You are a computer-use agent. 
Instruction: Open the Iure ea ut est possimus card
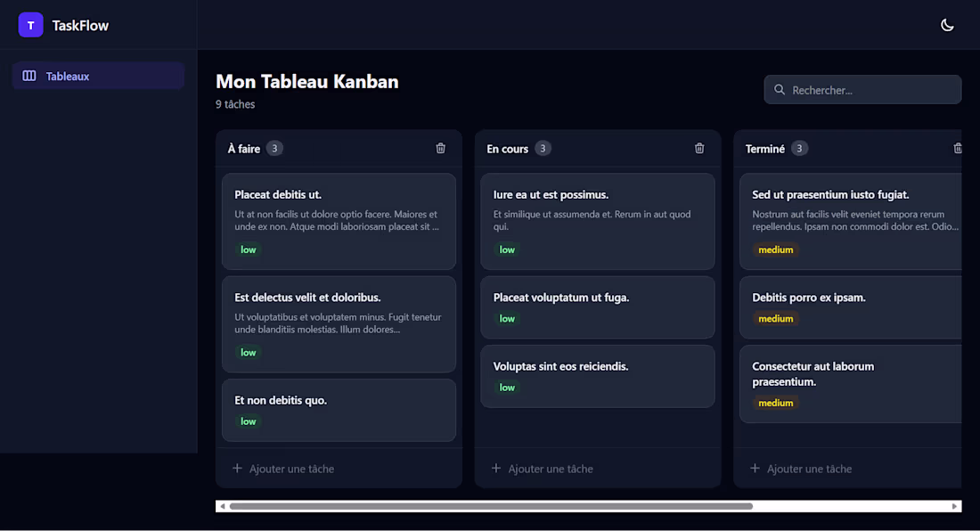tap(598, 221)
